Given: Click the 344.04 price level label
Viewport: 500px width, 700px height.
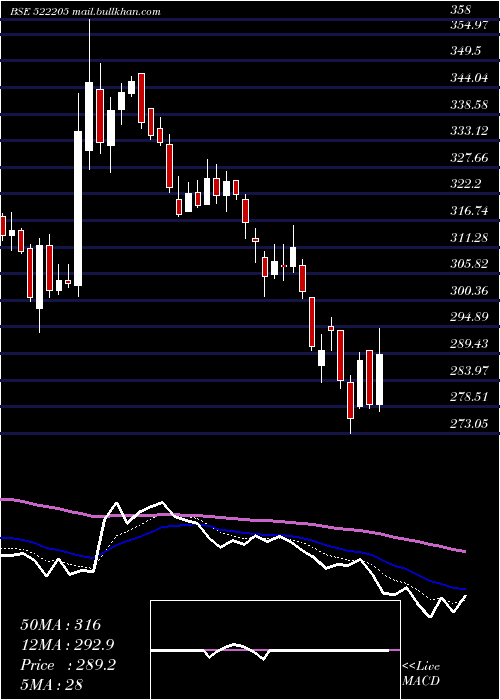Looking at the screenshot, I should click(x=469, y=79).
